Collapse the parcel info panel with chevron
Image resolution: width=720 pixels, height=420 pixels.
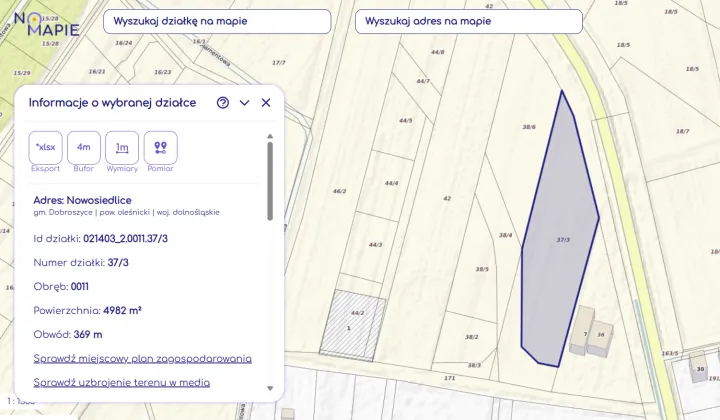(244, 103)
